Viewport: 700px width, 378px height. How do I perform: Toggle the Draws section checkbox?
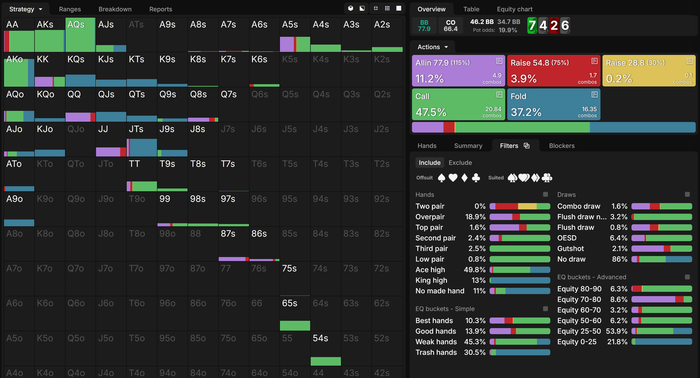pyautogui.click(x=687, y=195)
